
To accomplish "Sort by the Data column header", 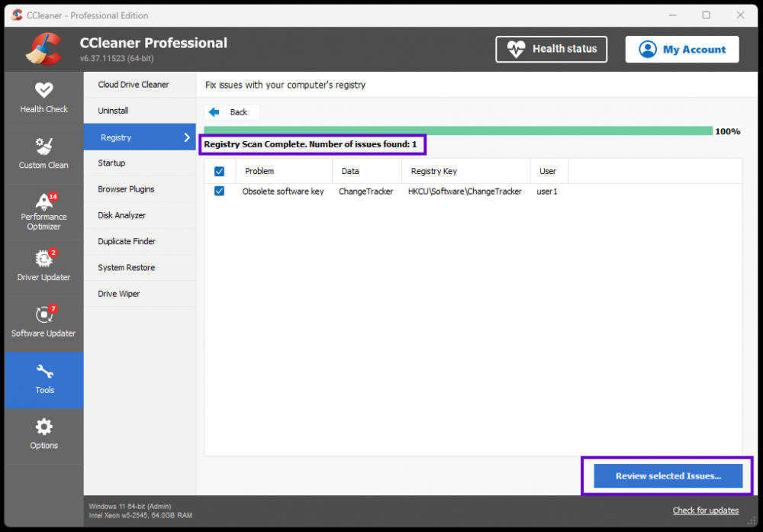I will (x=367, y=171).
